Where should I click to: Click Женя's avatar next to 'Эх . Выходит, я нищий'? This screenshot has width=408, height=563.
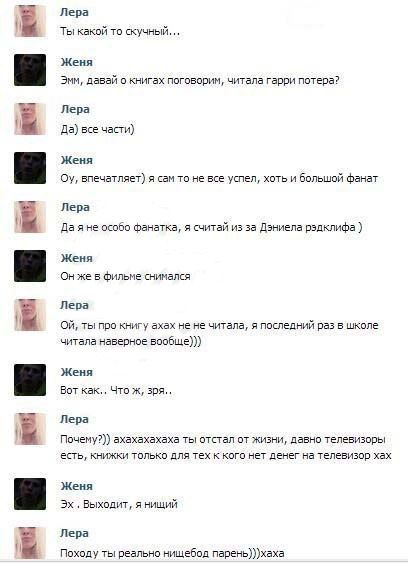[30, 494]
